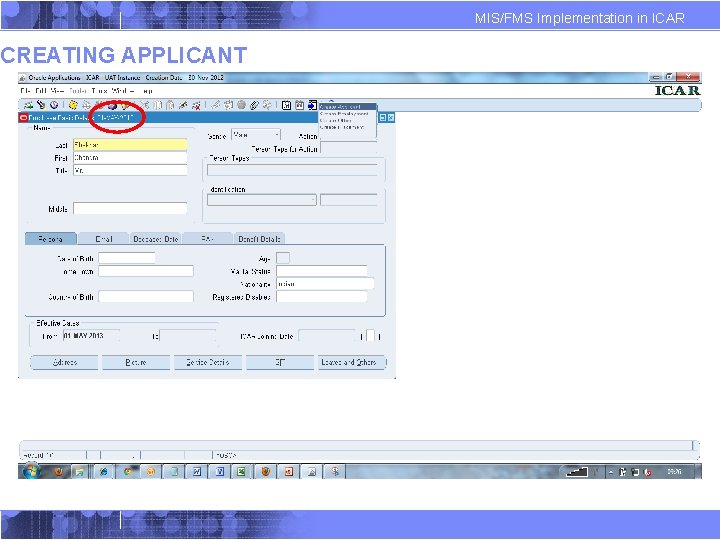Click the Copy toolbar icon

(x=158, y=105)
